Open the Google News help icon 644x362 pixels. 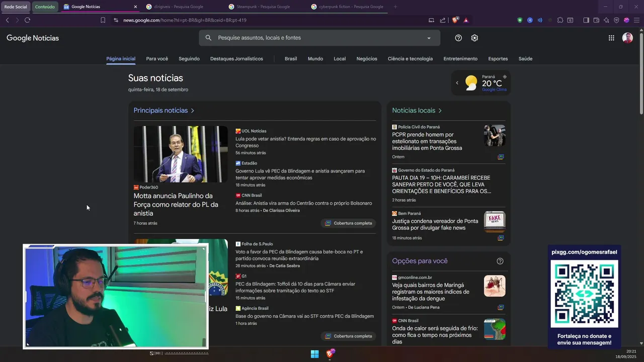pos(458,38)
